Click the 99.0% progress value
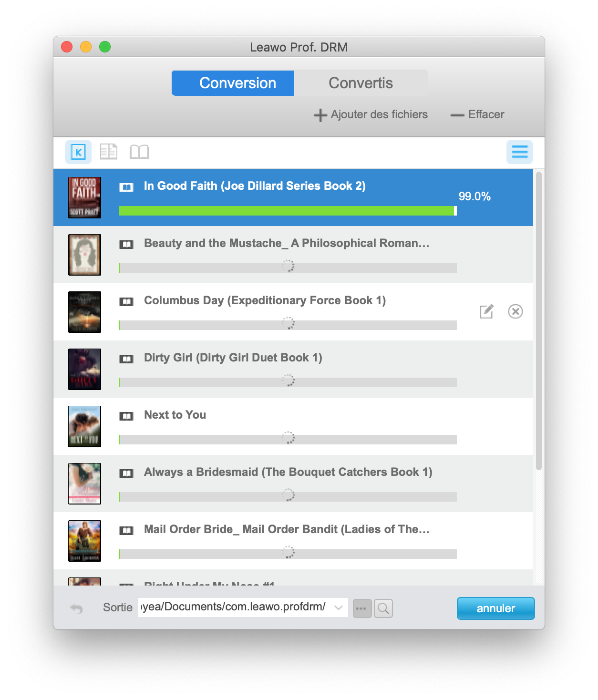The height and width of the screenshot is (700, 598). tap(474, 196)
